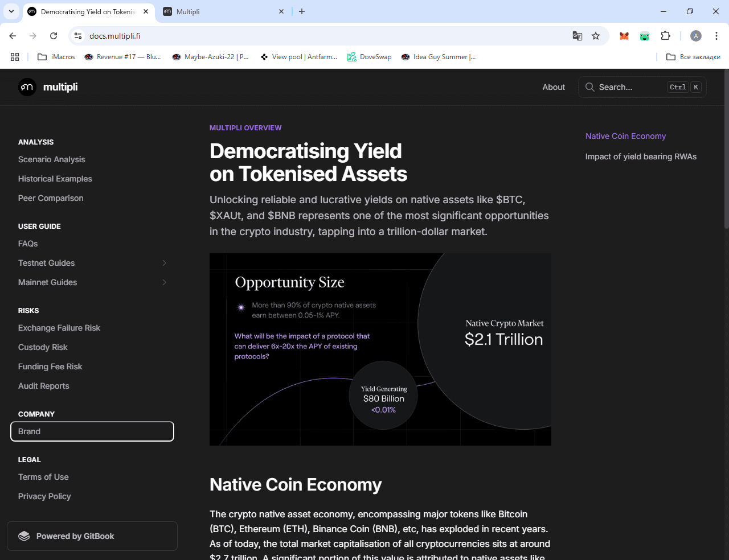This screenshot has width=729, height=560.
Task: Open the Terms of Use page
Action: (43, 477)
